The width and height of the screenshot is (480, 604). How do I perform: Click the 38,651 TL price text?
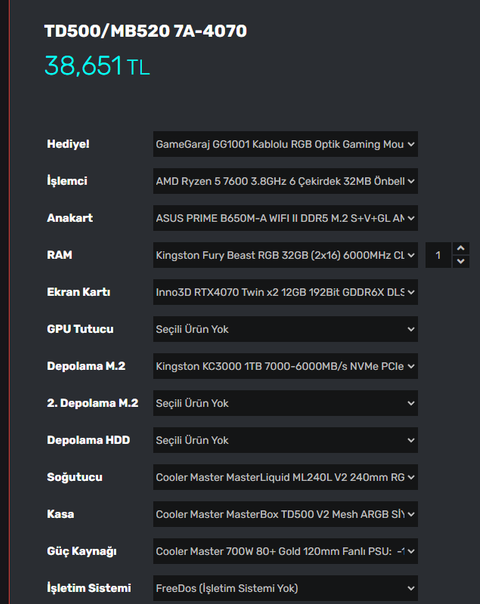[97, 66]
